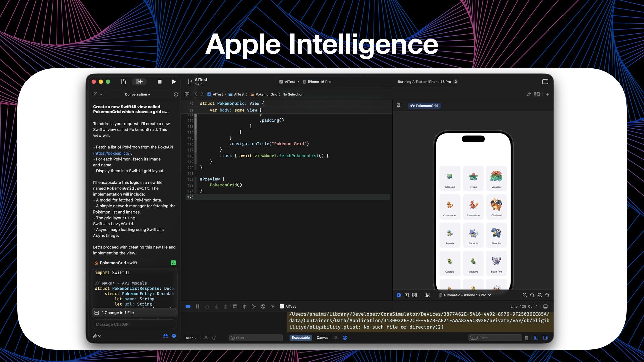
Task: Zoom out the preview canvas
Action: 525,295
